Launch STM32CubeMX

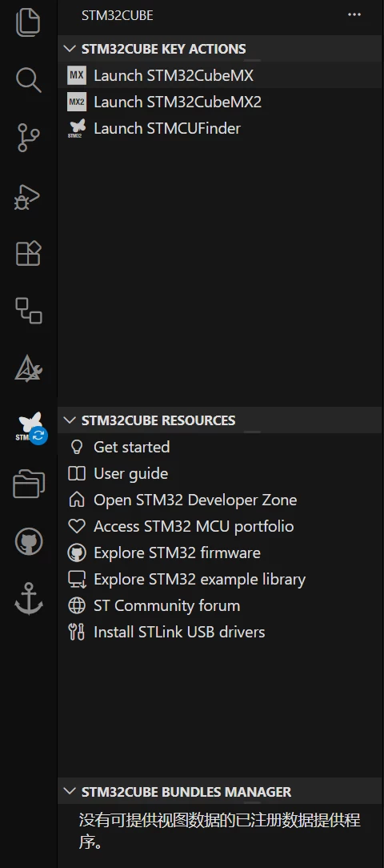coord(174,75)
